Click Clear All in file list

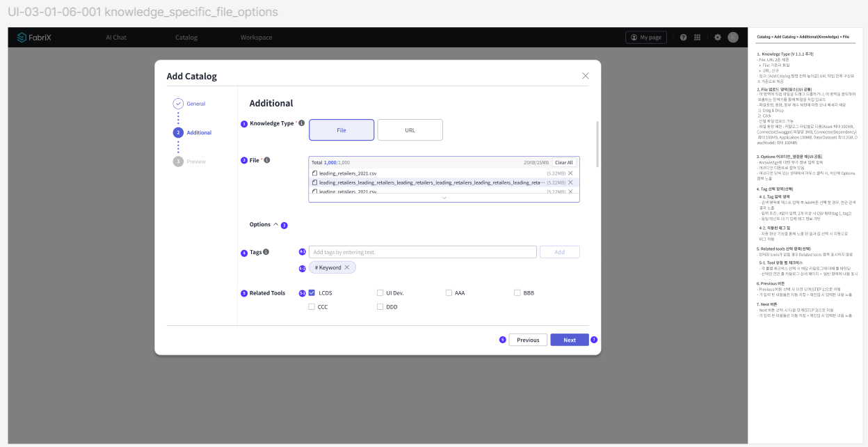pos(564,162)
